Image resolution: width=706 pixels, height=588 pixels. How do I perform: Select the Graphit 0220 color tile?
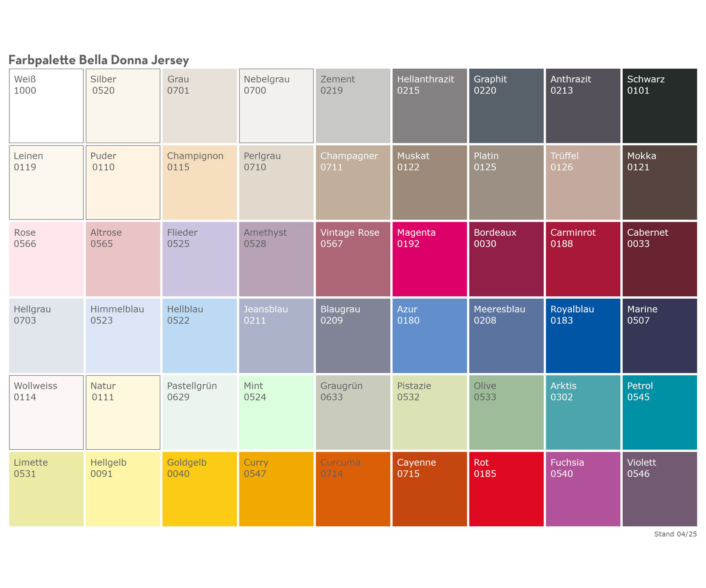coord(506,106)
